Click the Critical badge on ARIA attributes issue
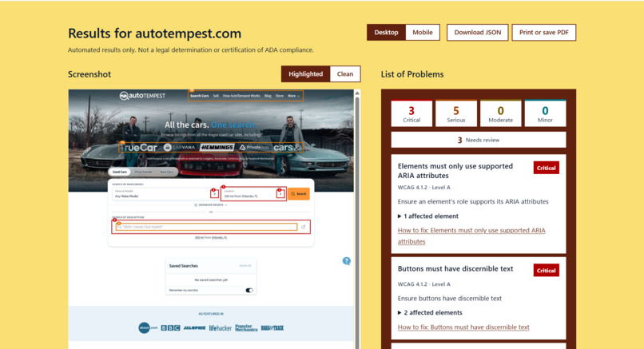This screenshot has height=349, width=644. coord(547,168)
